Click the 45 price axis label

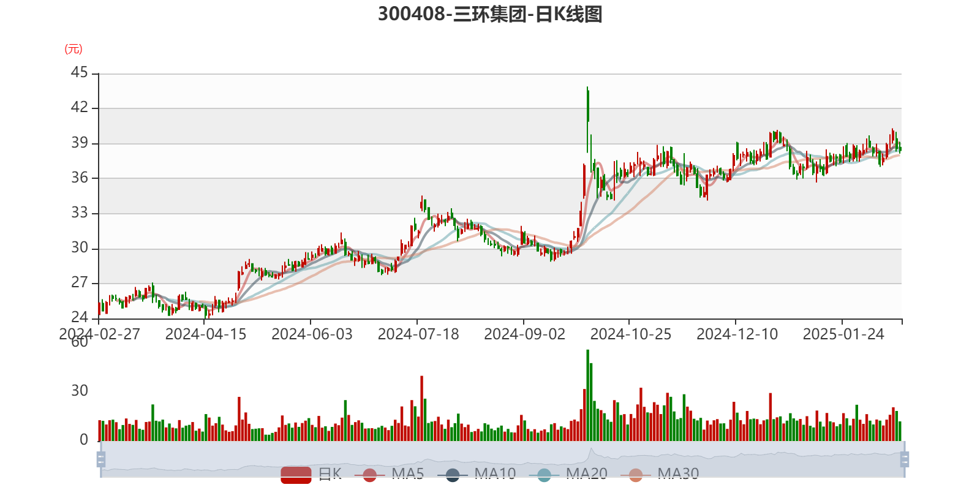point(80,73)
